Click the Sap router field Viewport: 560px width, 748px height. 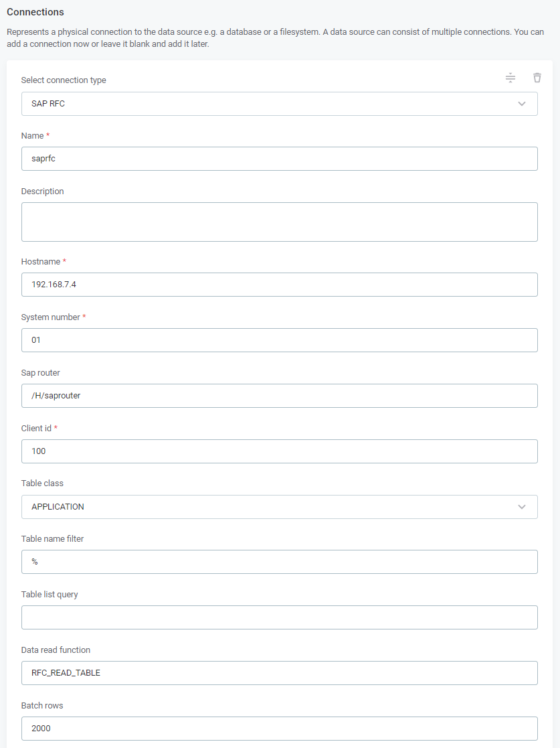pyautogui.click(x=279, y=396)
